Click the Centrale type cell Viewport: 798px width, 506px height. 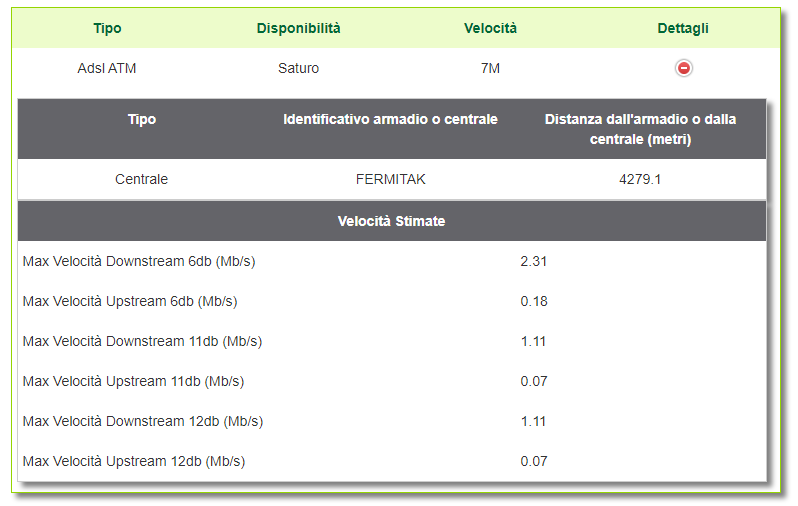[141, 179]
